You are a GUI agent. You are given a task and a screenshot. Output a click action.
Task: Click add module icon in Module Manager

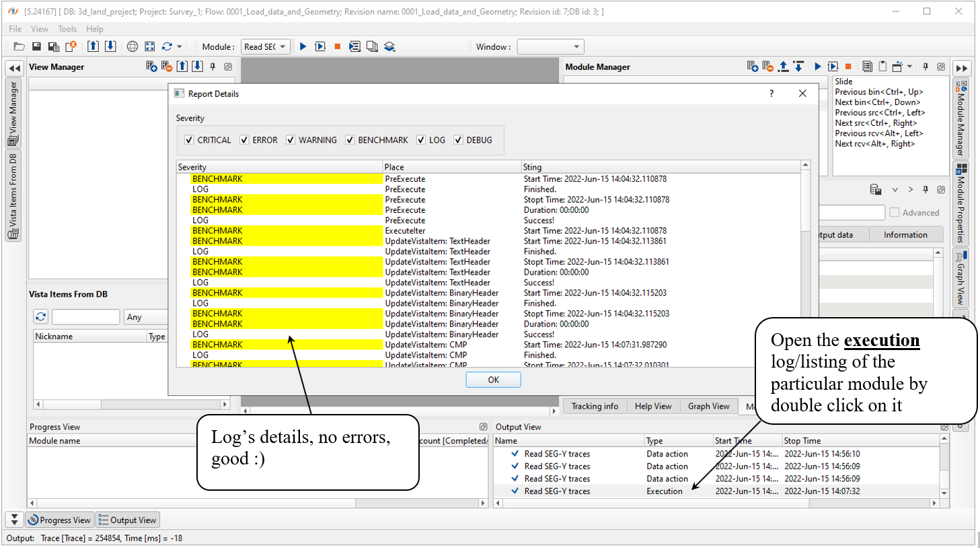[x=752, y=66]
